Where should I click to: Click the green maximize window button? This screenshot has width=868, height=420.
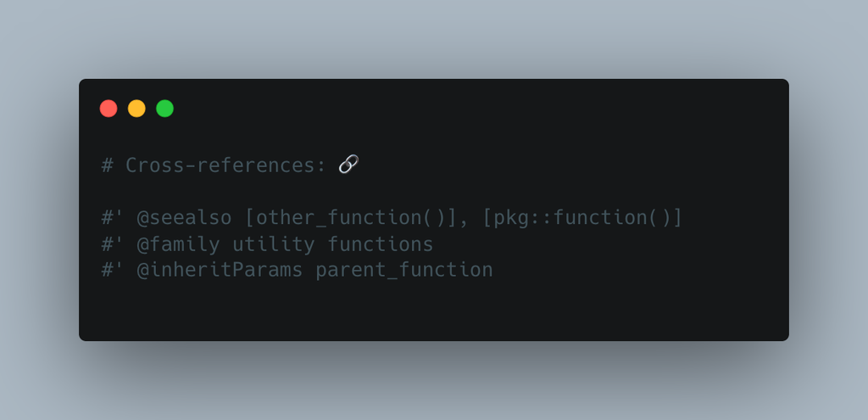(164, 109)
